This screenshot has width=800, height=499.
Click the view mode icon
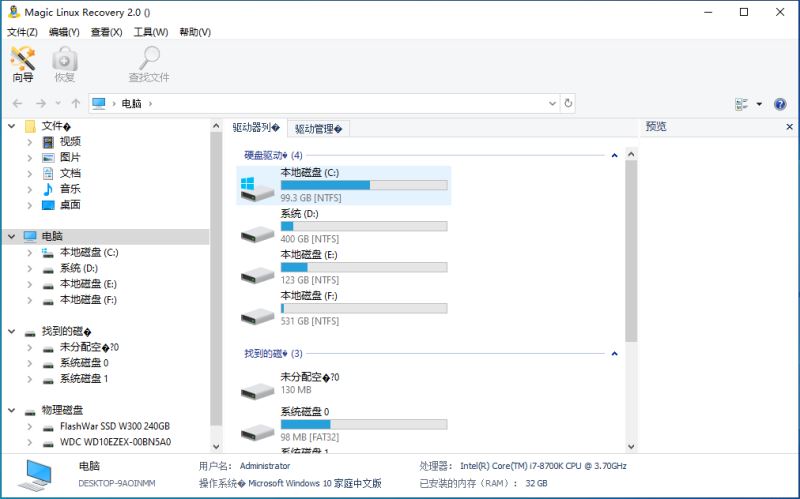[x=741, y=104]
